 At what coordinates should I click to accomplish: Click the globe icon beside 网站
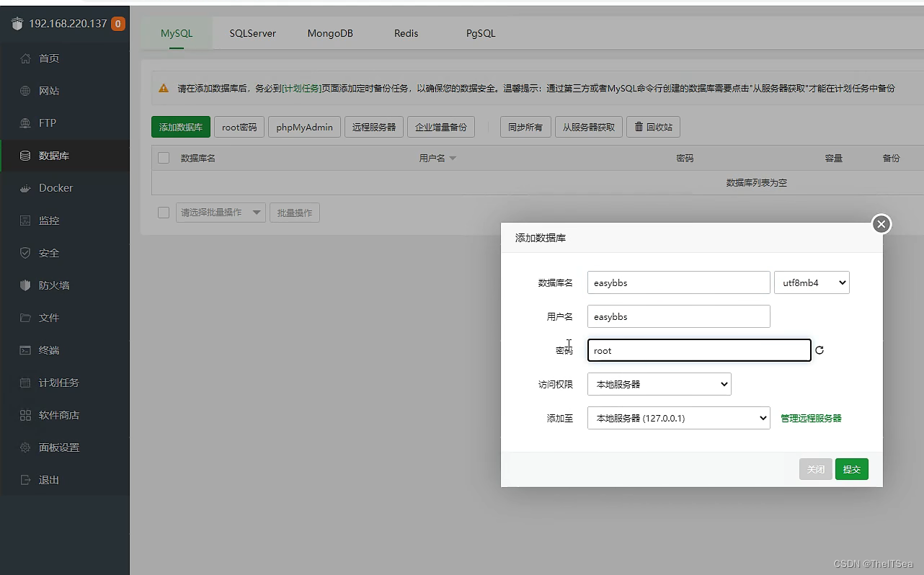point(26,91)
